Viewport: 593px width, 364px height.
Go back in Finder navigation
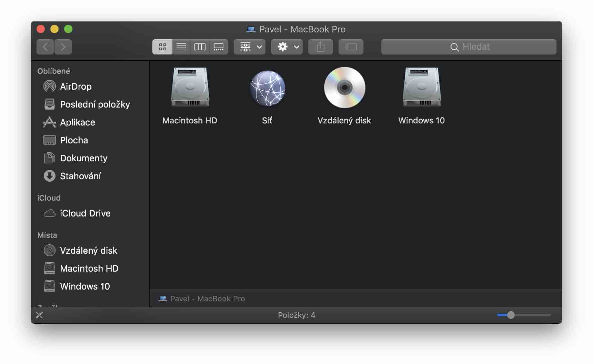pos(45,47)
